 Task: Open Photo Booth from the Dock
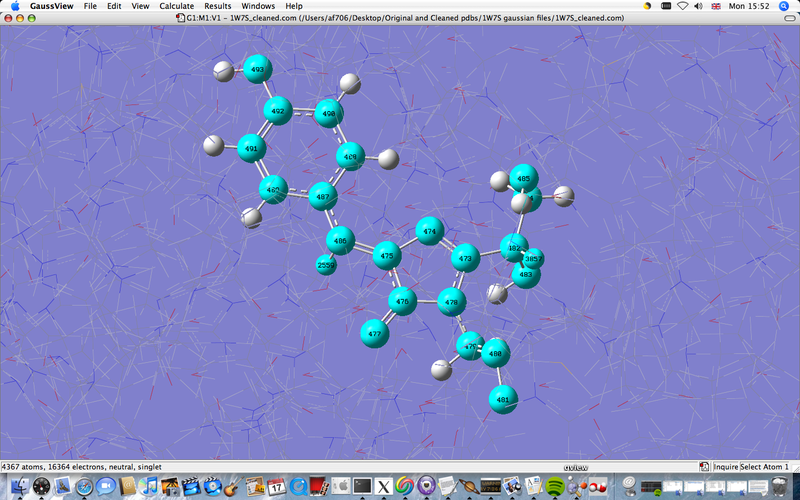[319, 486]
